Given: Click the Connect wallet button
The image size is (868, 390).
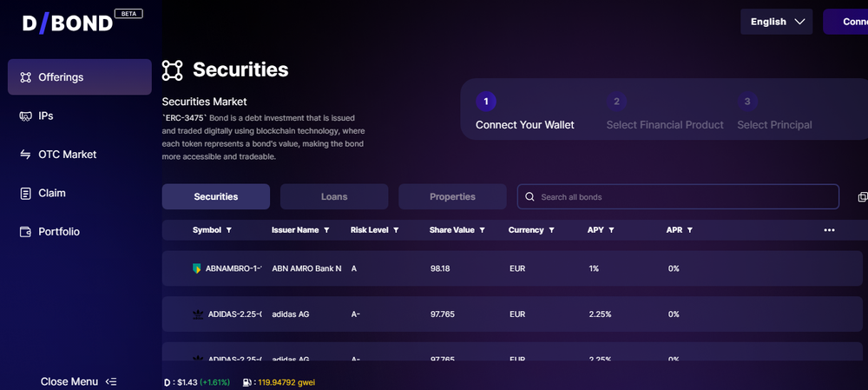Looking at the screenshot, I should 845,22.
